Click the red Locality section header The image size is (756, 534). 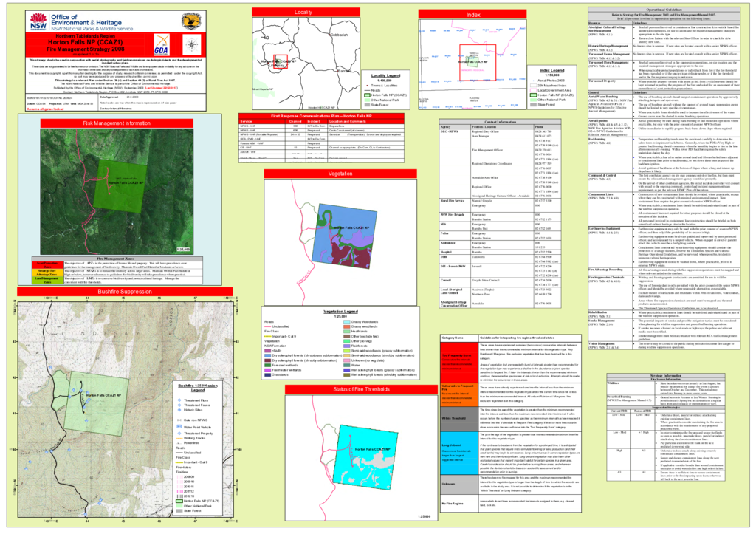(306, 12)
